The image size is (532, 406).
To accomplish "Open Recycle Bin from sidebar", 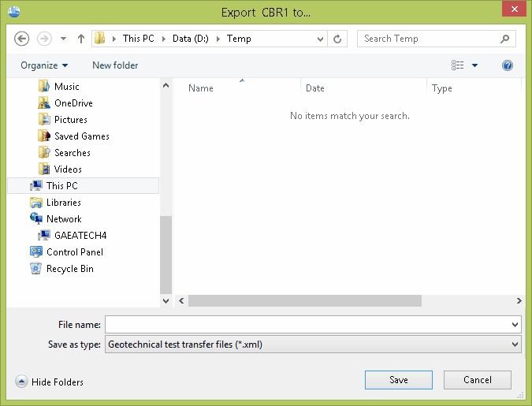I will click(x=69, y=269).
